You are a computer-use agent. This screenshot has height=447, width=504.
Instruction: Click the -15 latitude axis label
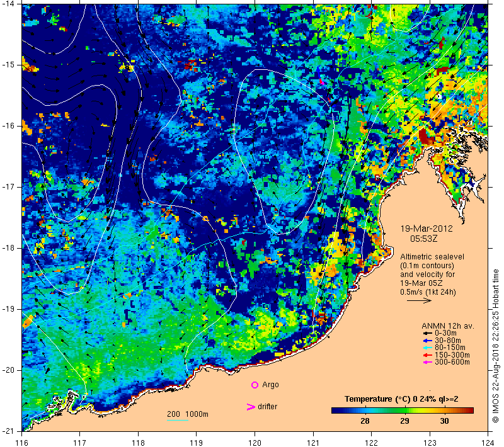tap(8, 65)
